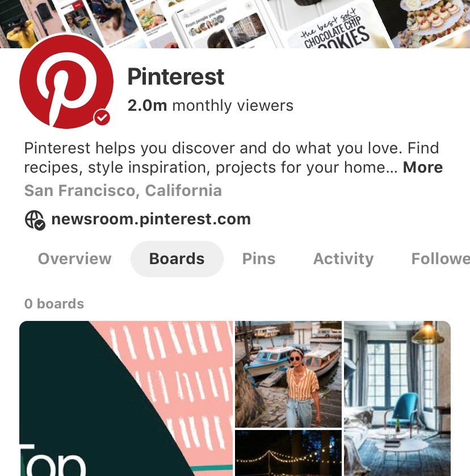
Task: Open the partially visible Followers tab
Action: [440, 259]
